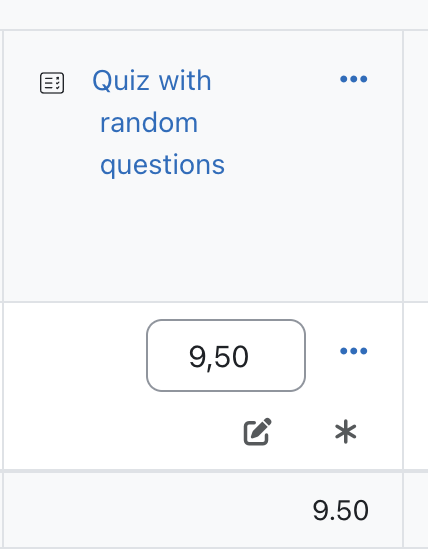The height and width of the screenshot is (550, 428).
Task: Click the asterisk status icon under grade
Action: (x=346, y=431)
